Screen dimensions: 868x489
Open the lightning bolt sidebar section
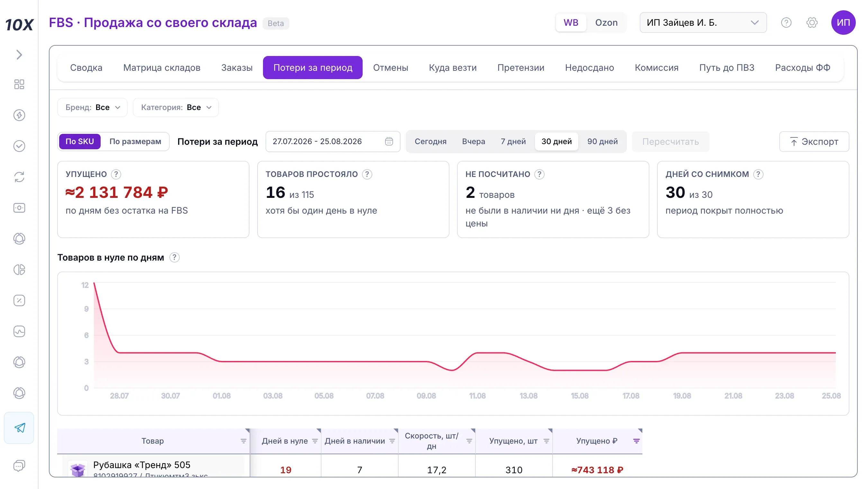coord(19,115)
